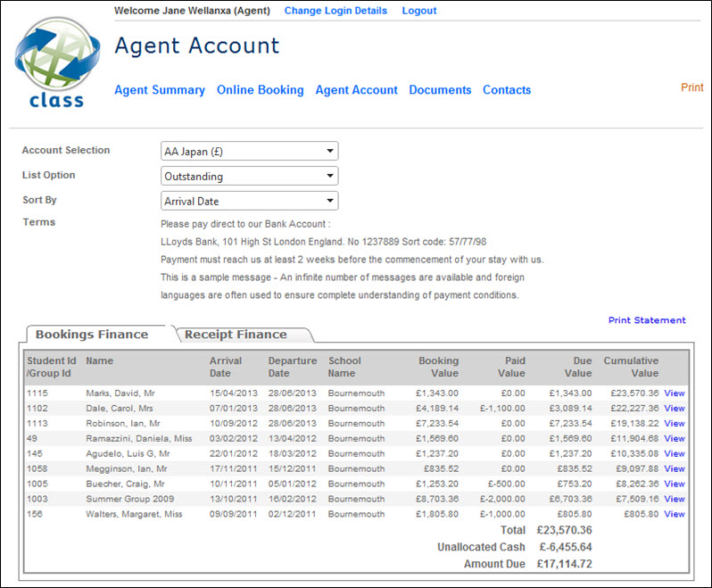The height and width of the screenshot is (588, 712).
Task: Open the Agent Account menu item
Action: 356,90
